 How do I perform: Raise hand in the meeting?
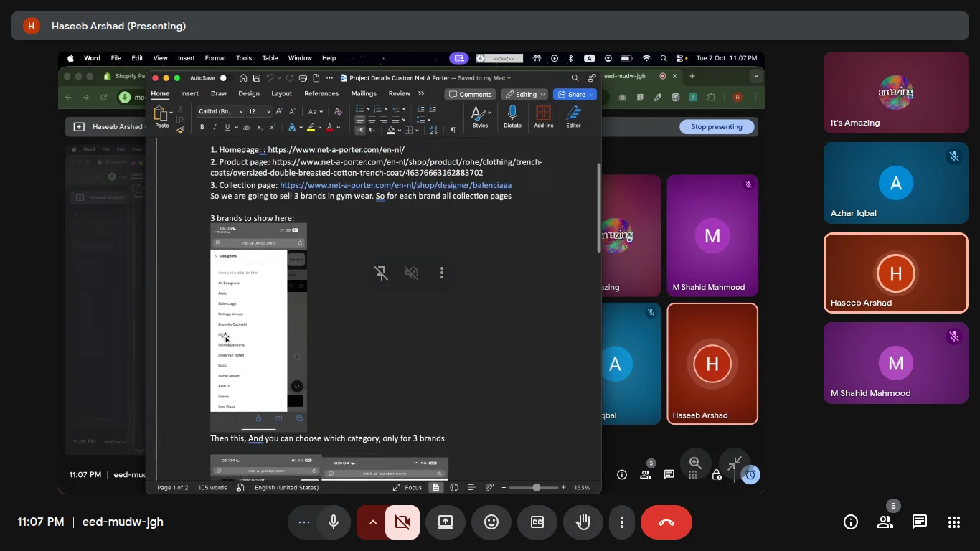coord(583,522)
